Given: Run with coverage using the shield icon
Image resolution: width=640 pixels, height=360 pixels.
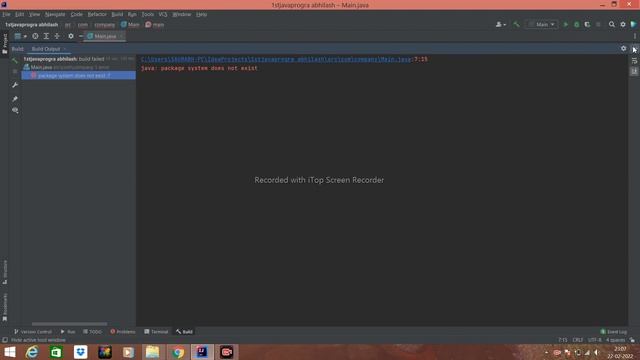Looking at the screenshot, I should pyautogui.click(x=587, y=24).
